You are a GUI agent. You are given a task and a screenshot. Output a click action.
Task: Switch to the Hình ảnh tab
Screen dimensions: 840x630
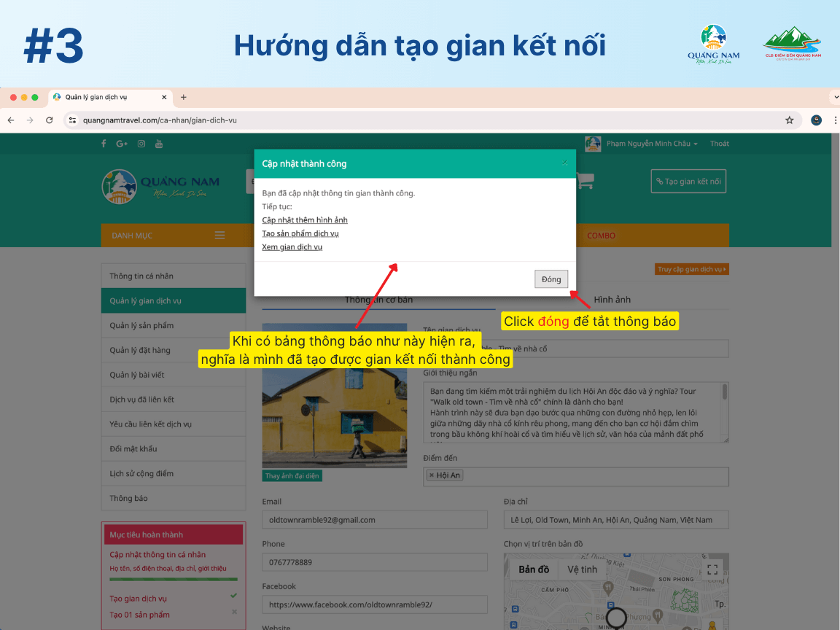pyautogui.click(x=612, y=300)
